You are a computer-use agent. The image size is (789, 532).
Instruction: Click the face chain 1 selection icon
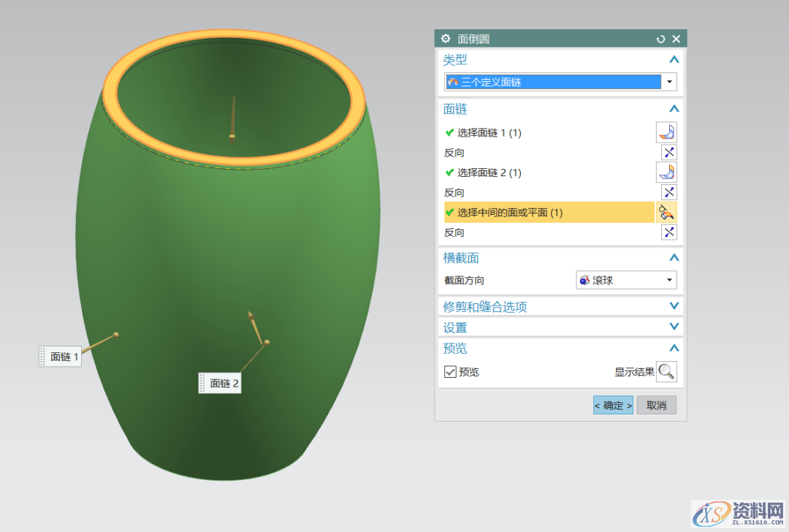pyautogui.click(x=666, y=132)
